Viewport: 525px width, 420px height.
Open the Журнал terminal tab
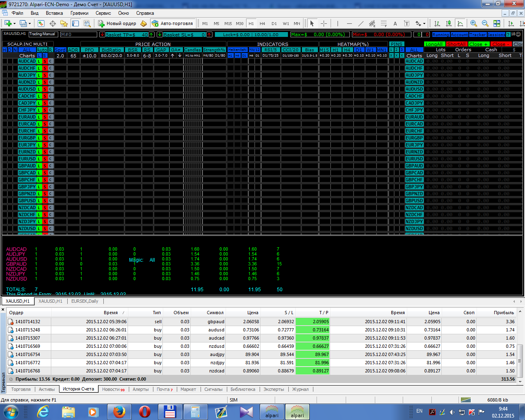coord(300,389)
